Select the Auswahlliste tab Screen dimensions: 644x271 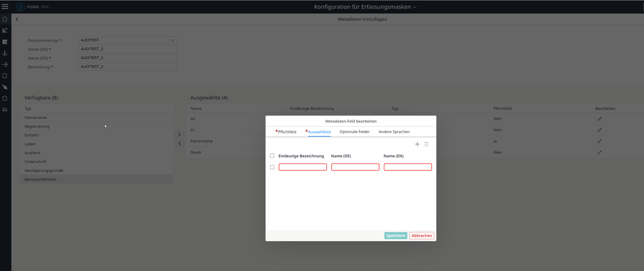click(x=318, y=131)
